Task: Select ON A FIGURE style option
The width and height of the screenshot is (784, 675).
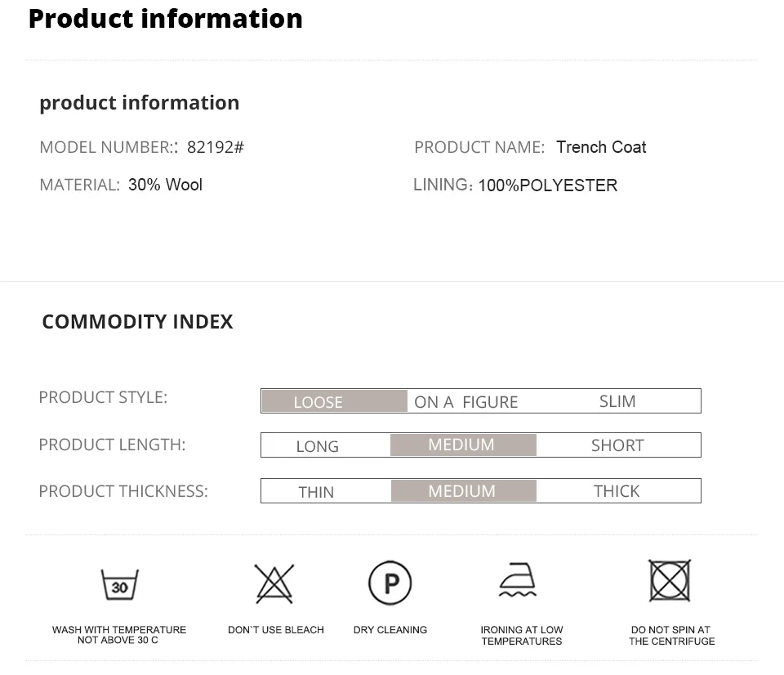Action: point(466,402)
